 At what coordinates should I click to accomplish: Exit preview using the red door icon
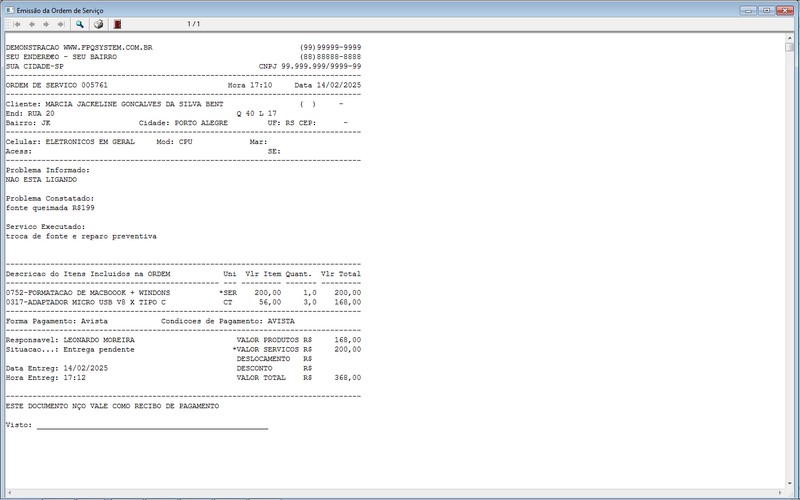[x=117, y=23]
